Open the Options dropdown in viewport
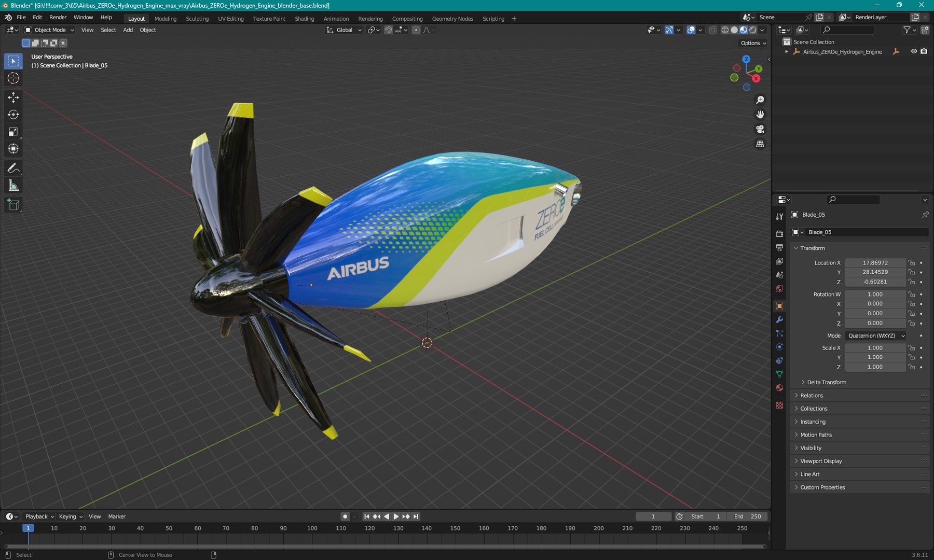 point(753,43)
